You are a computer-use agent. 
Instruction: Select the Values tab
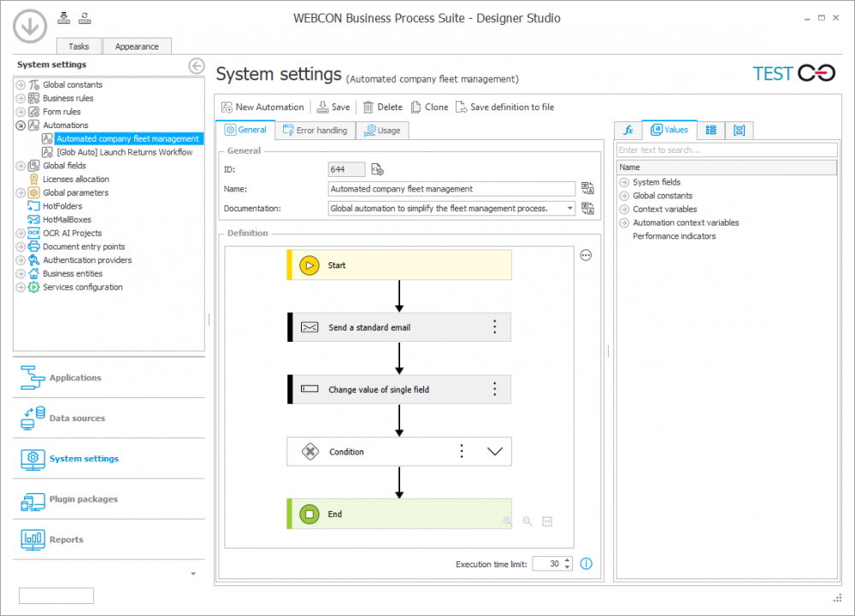[669, 130]
